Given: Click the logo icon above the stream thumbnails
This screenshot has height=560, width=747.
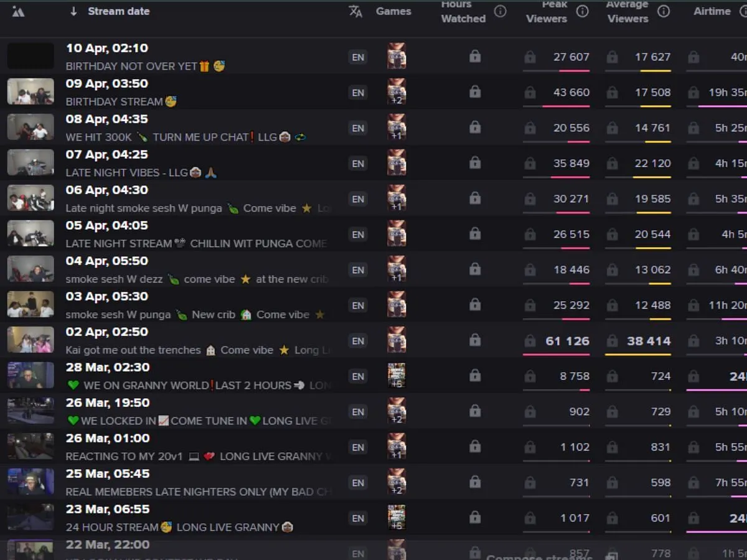Looking at the screenshot, I should point(18,11).
